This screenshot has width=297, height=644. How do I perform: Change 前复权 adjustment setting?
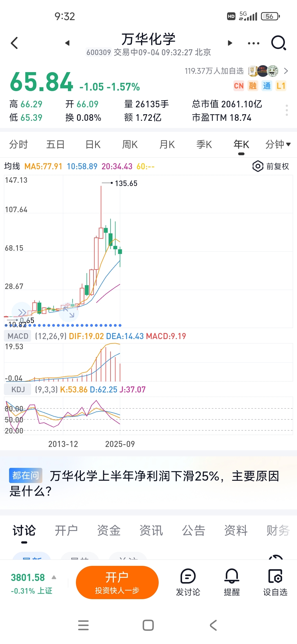tap(271, 166)
